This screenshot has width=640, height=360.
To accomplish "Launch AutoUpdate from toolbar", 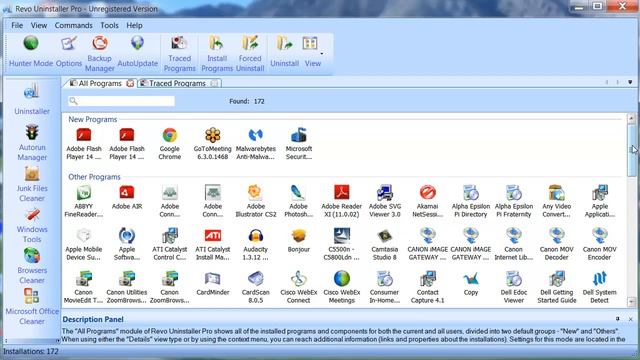I will (x=138, y=51).
